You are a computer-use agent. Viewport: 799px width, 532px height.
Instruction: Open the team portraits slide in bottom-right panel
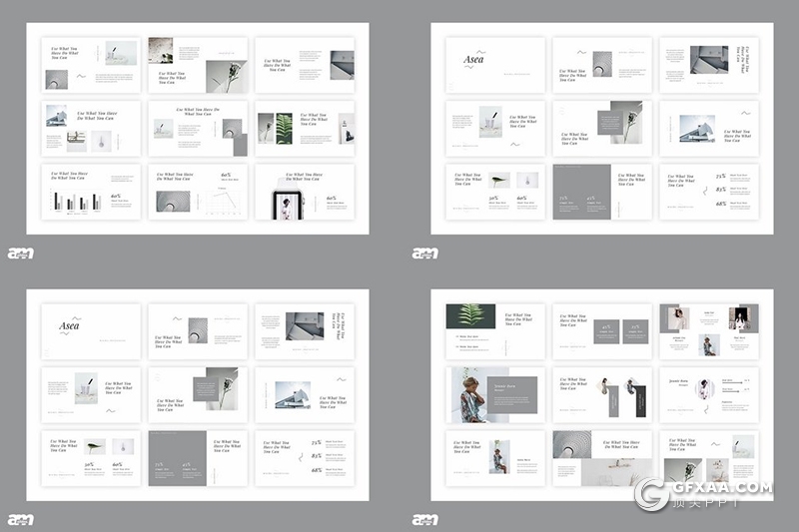tap(708, 331)
